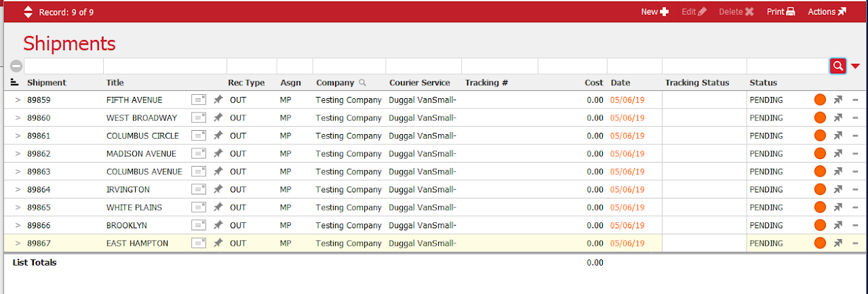Image resolution: width=868 pixels, height=294 pixels.
Task: Click the New record button
Action: click(654, 12)
